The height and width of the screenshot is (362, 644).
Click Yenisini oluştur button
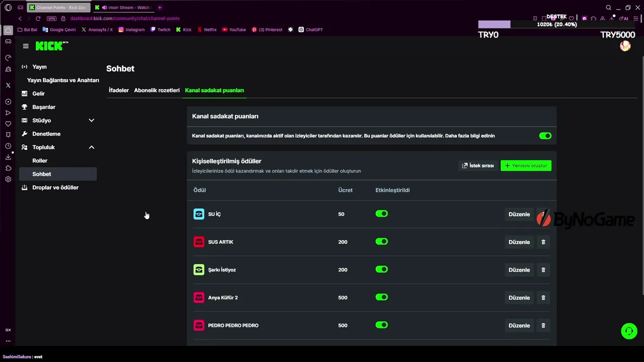coord(526,165)
